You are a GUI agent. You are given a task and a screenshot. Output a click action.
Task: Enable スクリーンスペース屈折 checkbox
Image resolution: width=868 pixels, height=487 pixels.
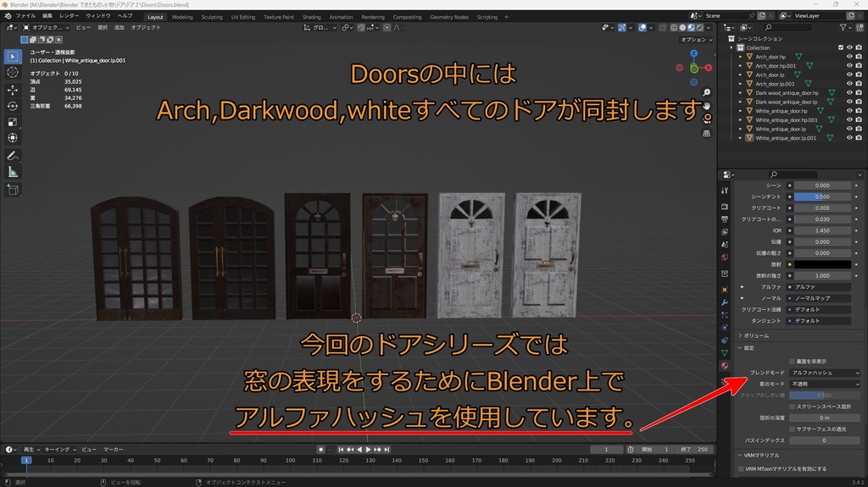[793, 407]
